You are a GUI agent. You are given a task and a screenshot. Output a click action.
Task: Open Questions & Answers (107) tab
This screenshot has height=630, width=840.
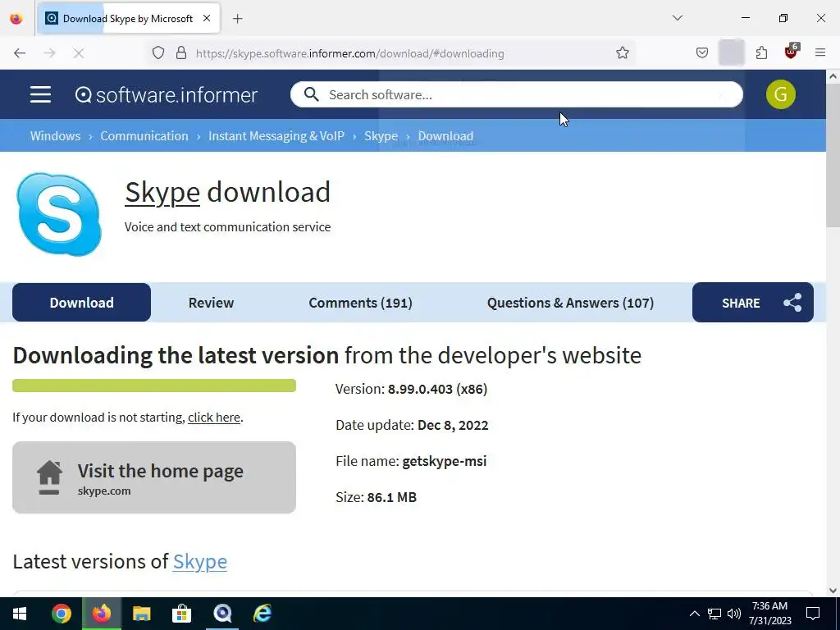571,303
